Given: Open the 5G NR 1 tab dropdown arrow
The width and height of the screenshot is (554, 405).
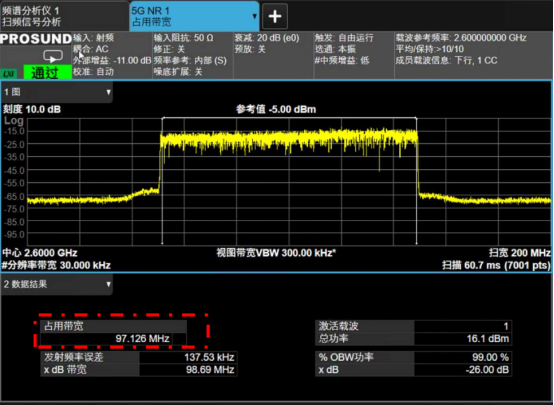Looking at the screenshot, I should pos(254,16).
